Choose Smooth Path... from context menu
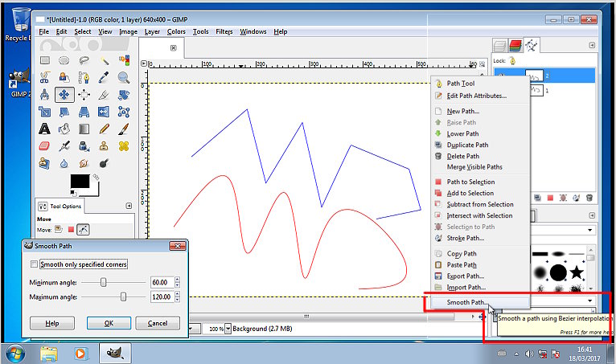This screenshot has width=616, height=364. [x=480, y=302]
